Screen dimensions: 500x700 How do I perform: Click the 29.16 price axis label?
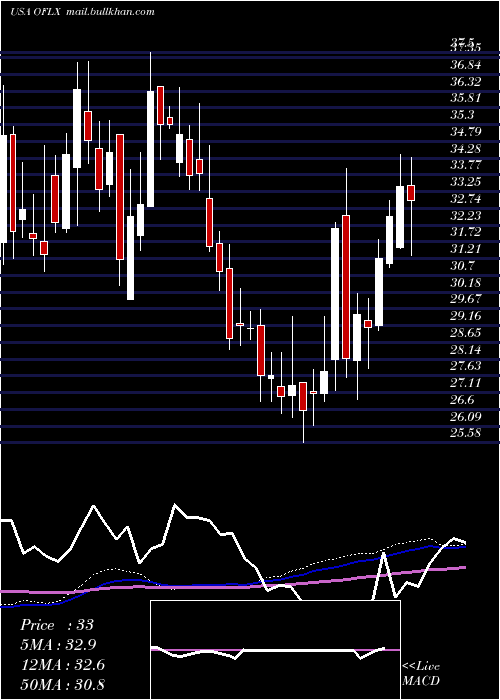tap(466, 316)
